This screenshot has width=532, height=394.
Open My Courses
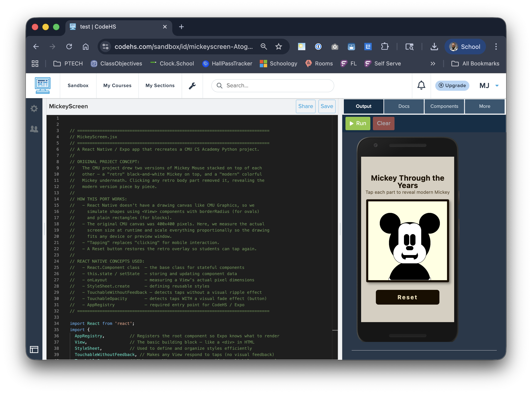(117, 85)
